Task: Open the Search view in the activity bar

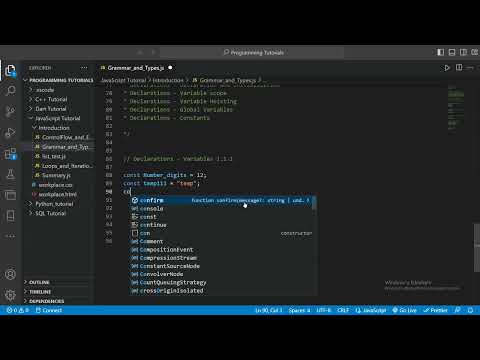Action: pyautogui.click(x=10, y=91)
